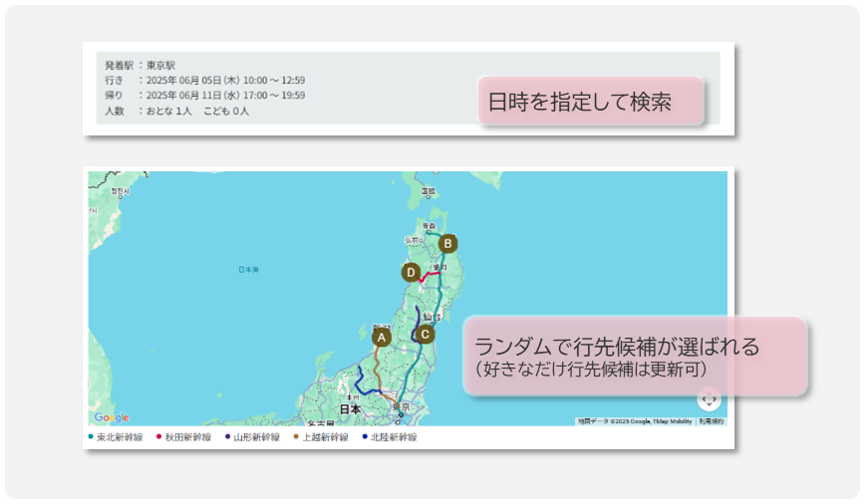Click the orange 上越新幹線 legend dot
This screenshot has height=504, width=865.
(296, 436)
